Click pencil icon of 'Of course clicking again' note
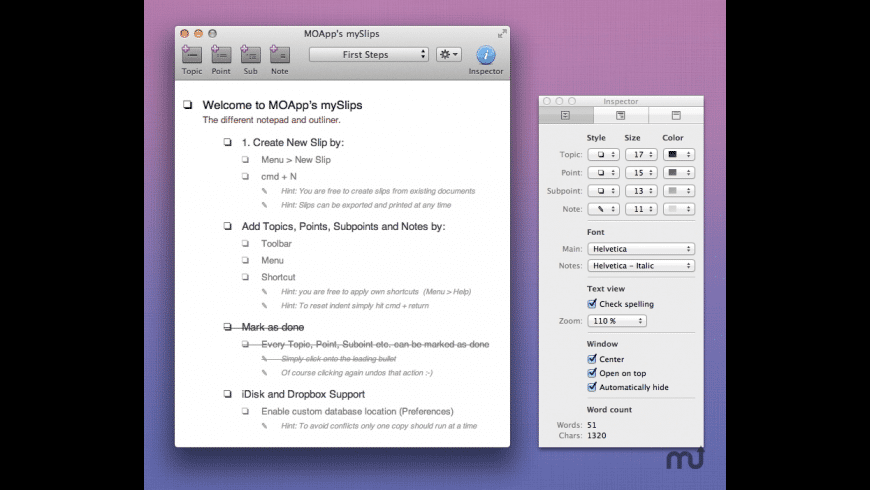 coord(265,373)
